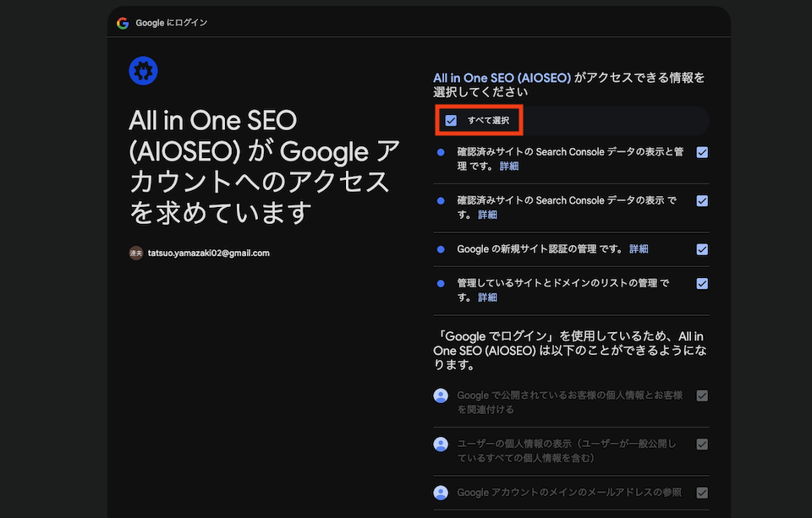Click the AIOSEO blue gear app icon
The image size is (812, 518).
144,71
